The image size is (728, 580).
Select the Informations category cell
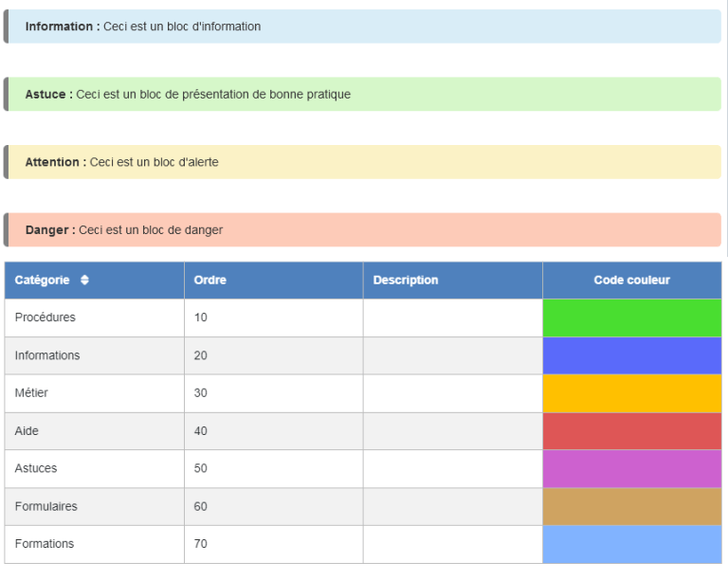pos(47,355)
